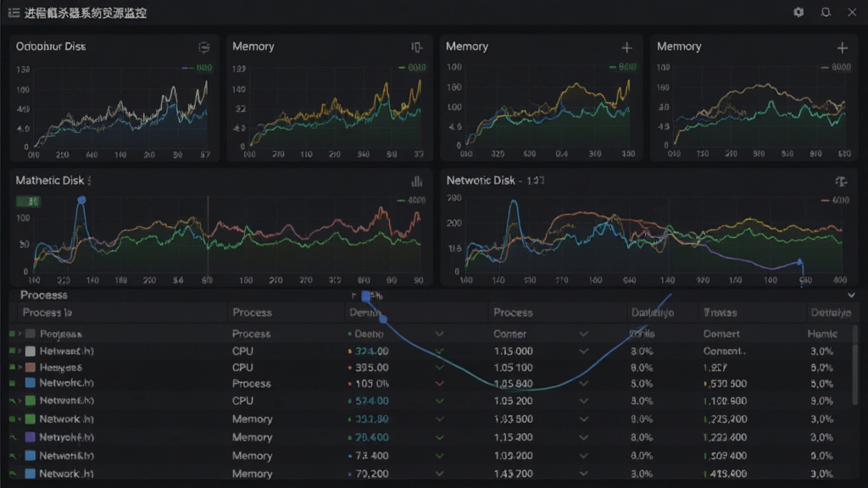Collapse the Process section chevron
The image size is (868, 488).
click(x=851, y=296)
